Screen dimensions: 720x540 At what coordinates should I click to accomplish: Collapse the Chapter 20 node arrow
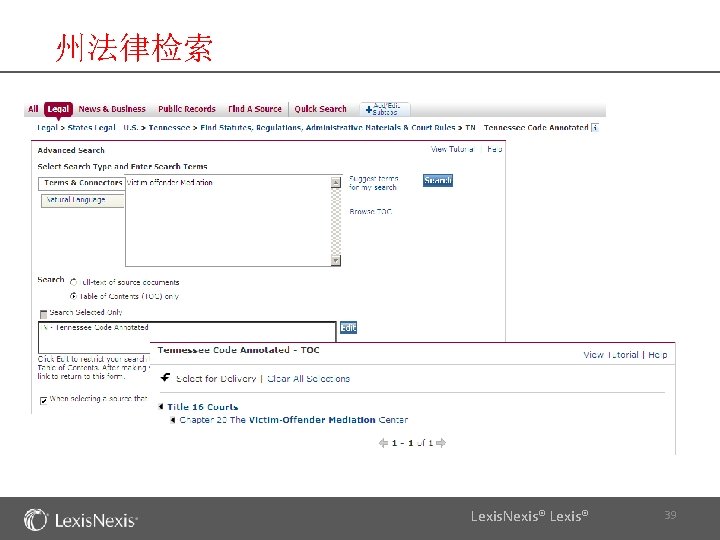coord(173,420)
